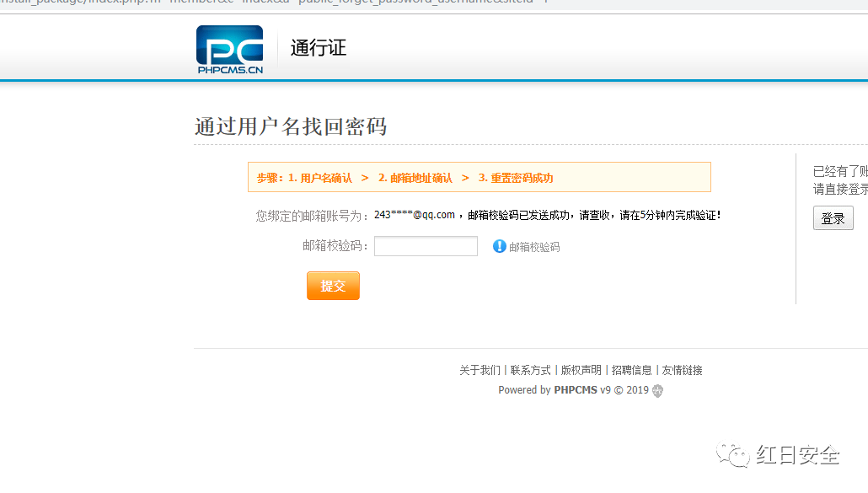Click the blue info icon beside the input
Image resolution: width=868 pixels, height=493 pixels.
tap(500, 246)
